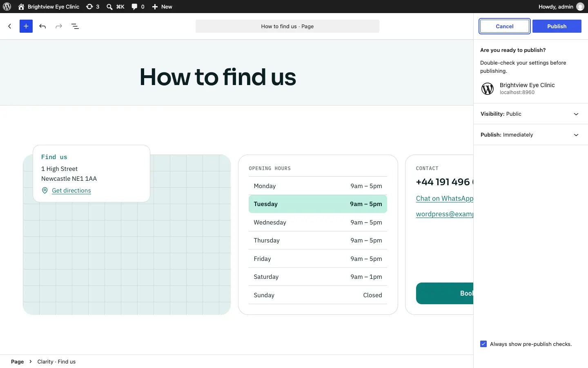This screenshot has height=368, width=588.
Task: Click the Monday row in opening hours
Action: (x=318, y=186)
